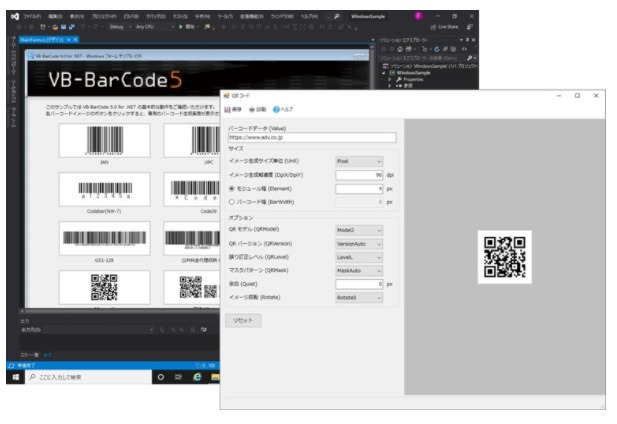Click the ソリューション 'WindowsSample' row in Solution Explorer
The width and height of the screenshot is (617, 424).
430,66
